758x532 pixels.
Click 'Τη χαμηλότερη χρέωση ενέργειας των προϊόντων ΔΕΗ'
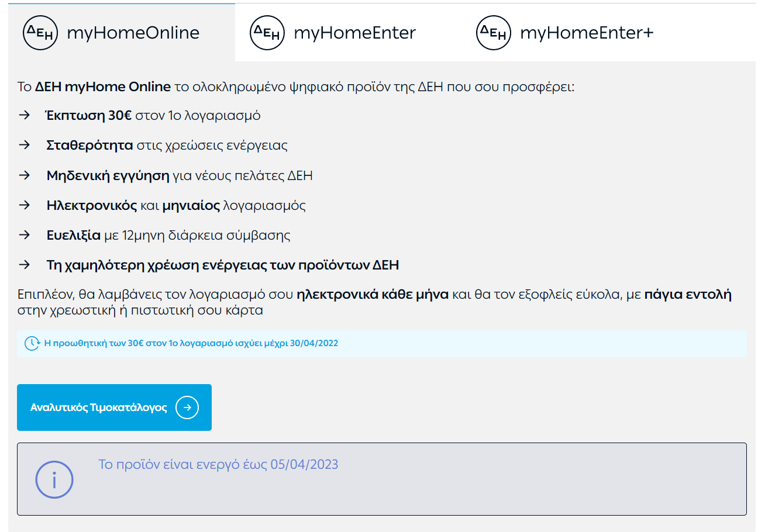[x=223, y=265]
